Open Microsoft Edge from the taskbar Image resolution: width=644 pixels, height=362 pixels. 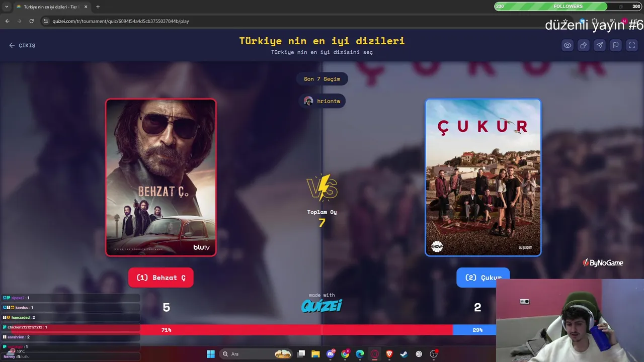click(360, 354)
